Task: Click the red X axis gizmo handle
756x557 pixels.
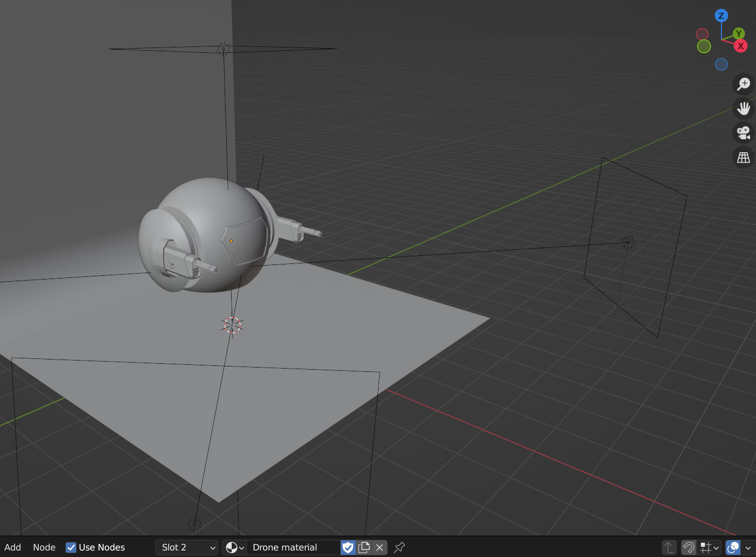Action: point(740,46)
